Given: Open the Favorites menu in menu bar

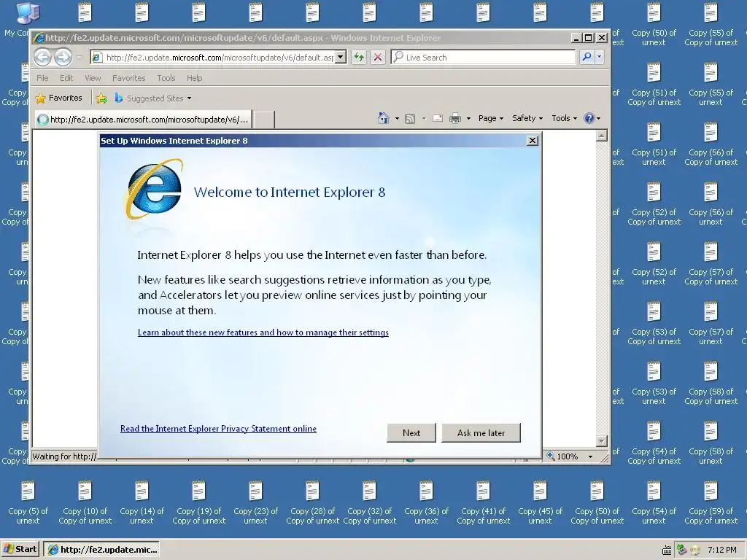Looking at the screenshot, I should 128,78.
